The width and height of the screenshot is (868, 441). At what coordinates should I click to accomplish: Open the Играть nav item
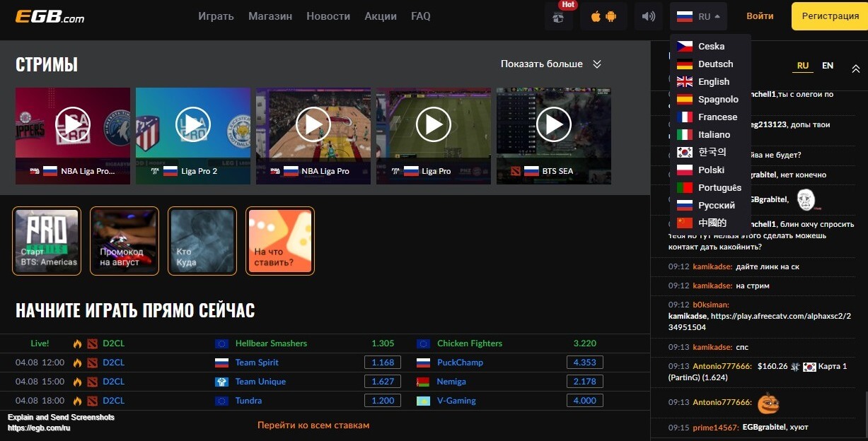click(216, 16)
